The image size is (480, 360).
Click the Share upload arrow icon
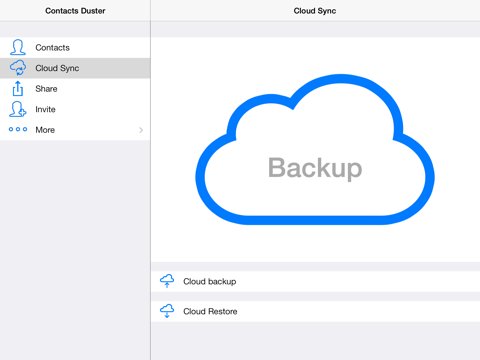(x=18, y=88)
